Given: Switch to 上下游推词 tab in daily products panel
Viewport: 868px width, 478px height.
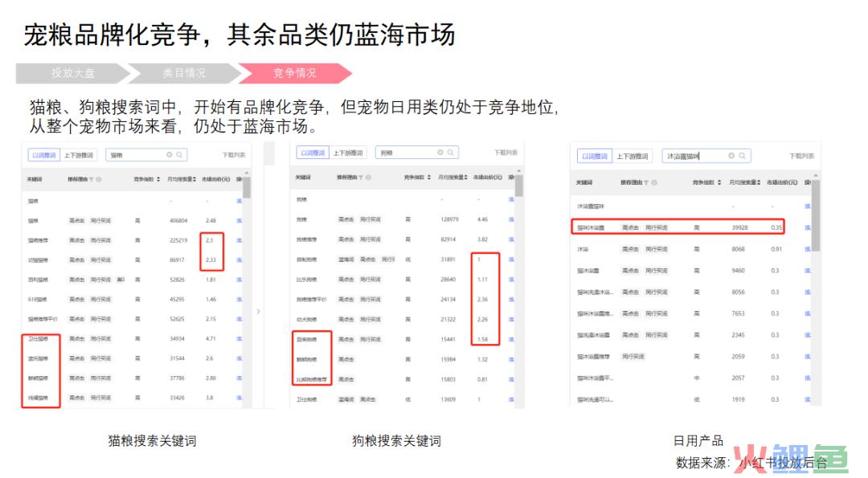Looking at the screenshot, I should pos(633,157).
